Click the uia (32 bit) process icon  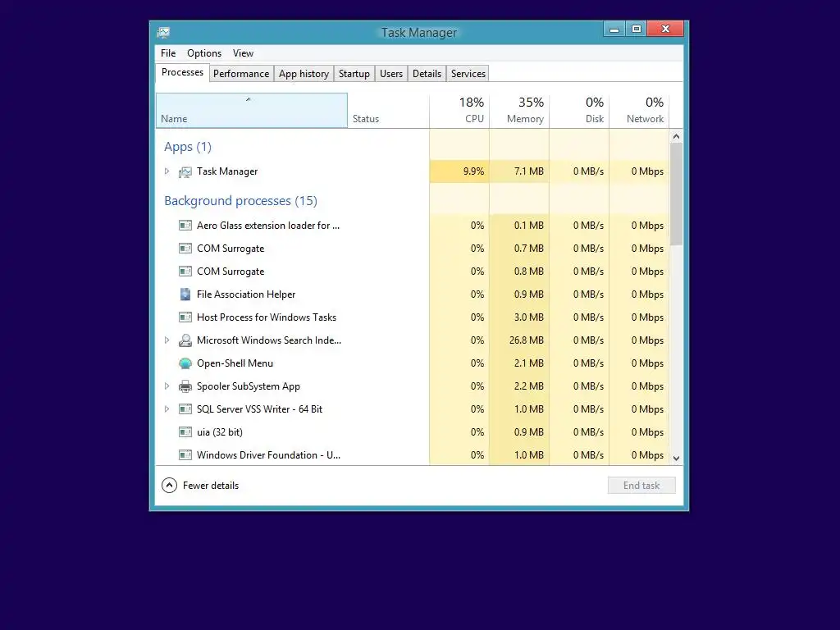click(185, 432)
